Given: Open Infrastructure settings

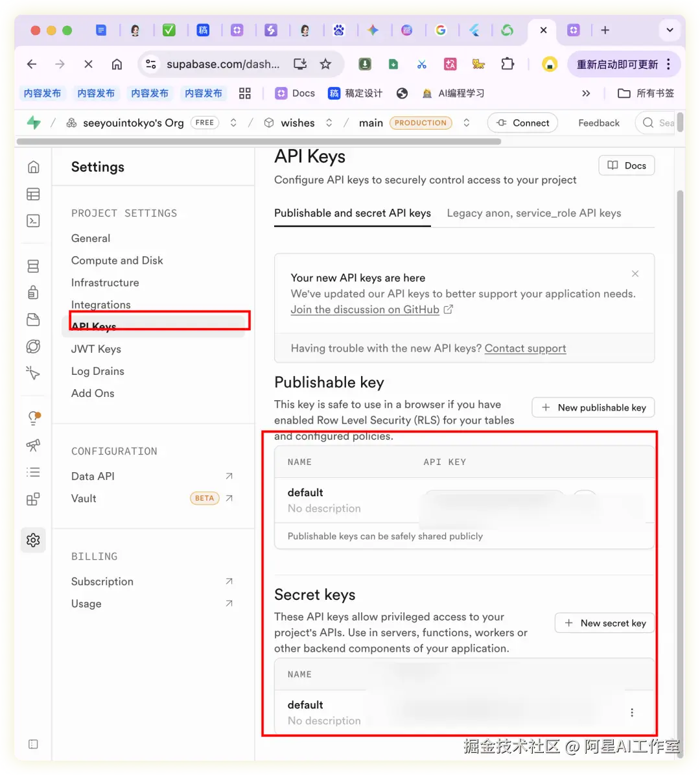Looking at the screenshot, I should [x=105, y=283].
